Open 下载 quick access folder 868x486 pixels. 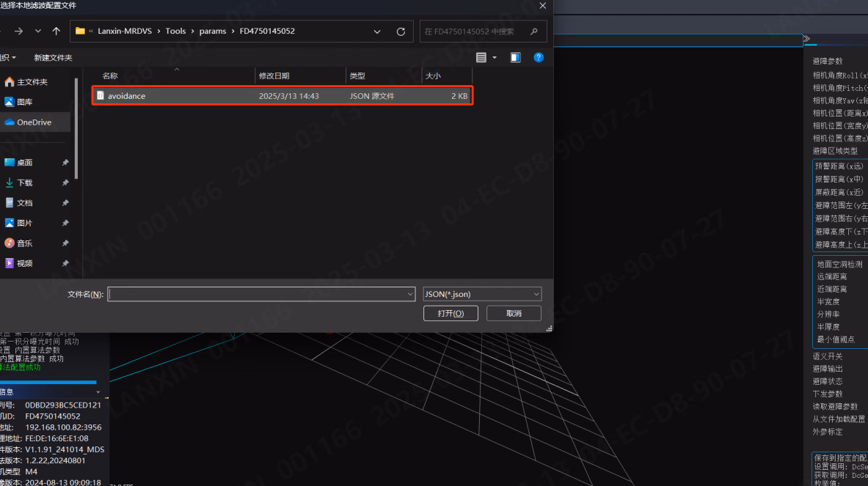[24, 183]
